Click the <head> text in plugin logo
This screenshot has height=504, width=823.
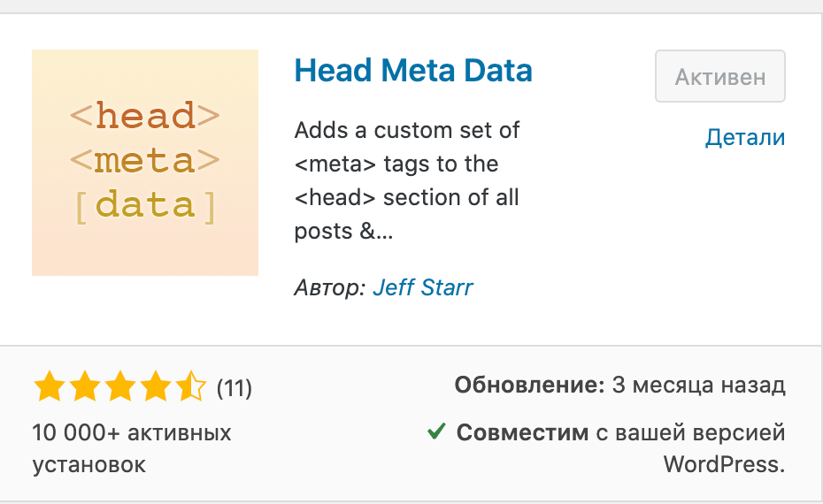pos(145,116)
